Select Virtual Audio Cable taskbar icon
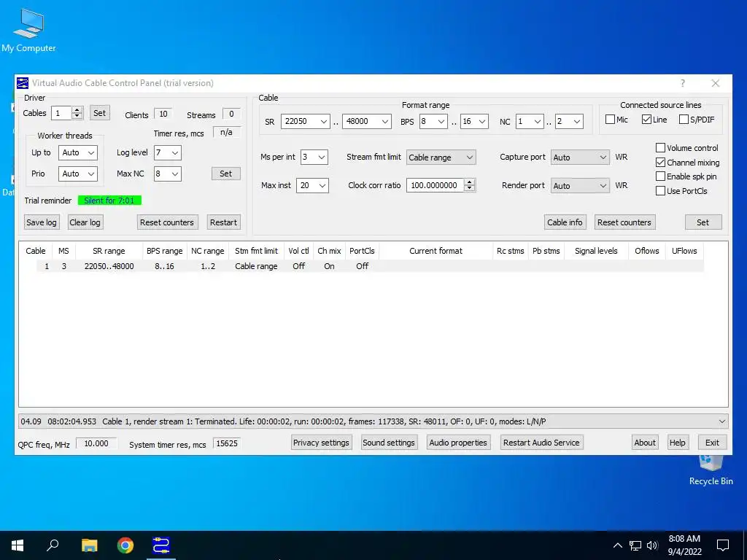Image resolution: width=747 pixels, height=560 pixels. [x=161, y=545]
